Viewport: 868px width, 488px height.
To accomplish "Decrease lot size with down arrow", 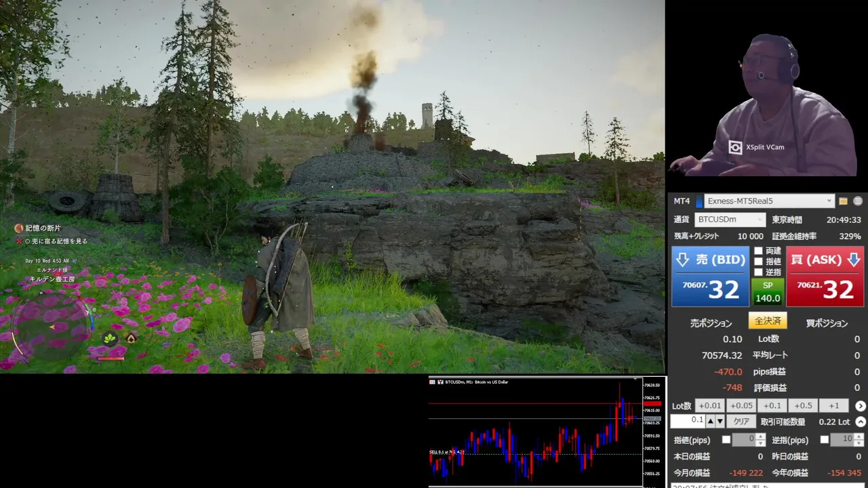I will point(720,422).
